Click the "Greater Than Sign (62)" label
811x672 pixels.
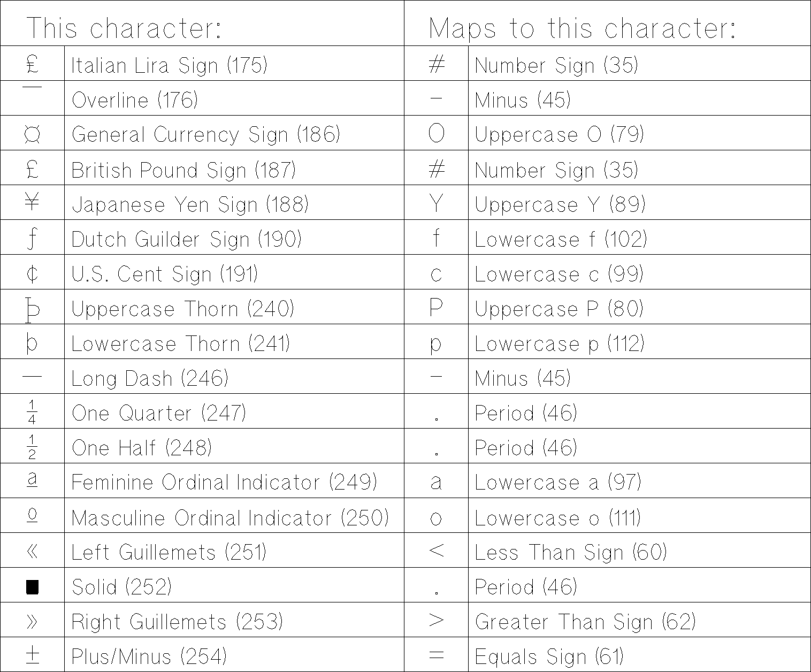click(585, 622)
